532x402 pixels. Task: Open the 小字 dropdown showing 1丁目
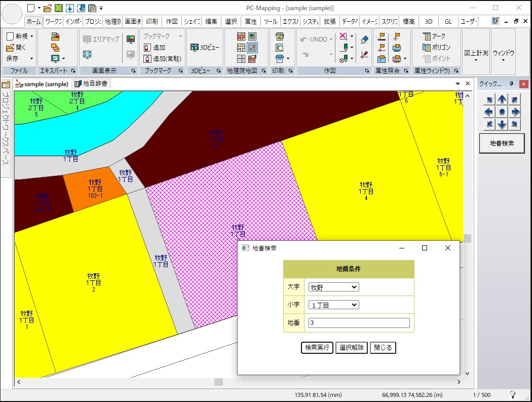click(333, 305)
